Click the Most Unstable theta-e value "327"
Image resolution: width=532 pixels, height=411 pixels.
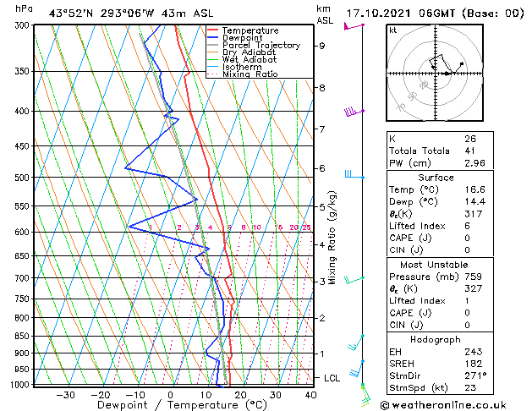(474, 288)
